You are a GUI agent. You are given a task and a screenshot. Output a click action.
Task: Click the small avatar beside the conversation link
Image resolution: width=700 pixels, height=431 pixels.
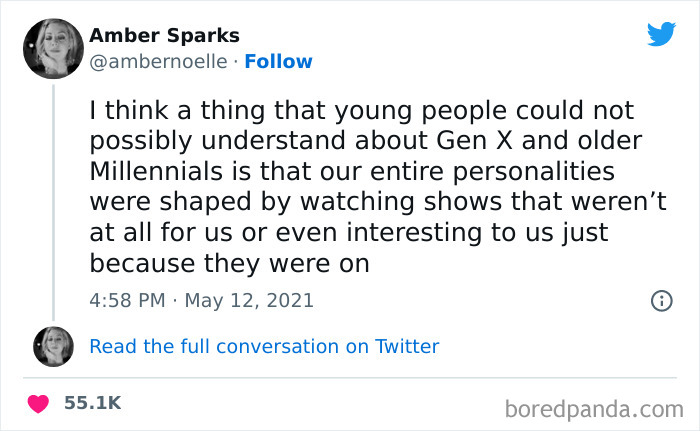click(53, 346)
